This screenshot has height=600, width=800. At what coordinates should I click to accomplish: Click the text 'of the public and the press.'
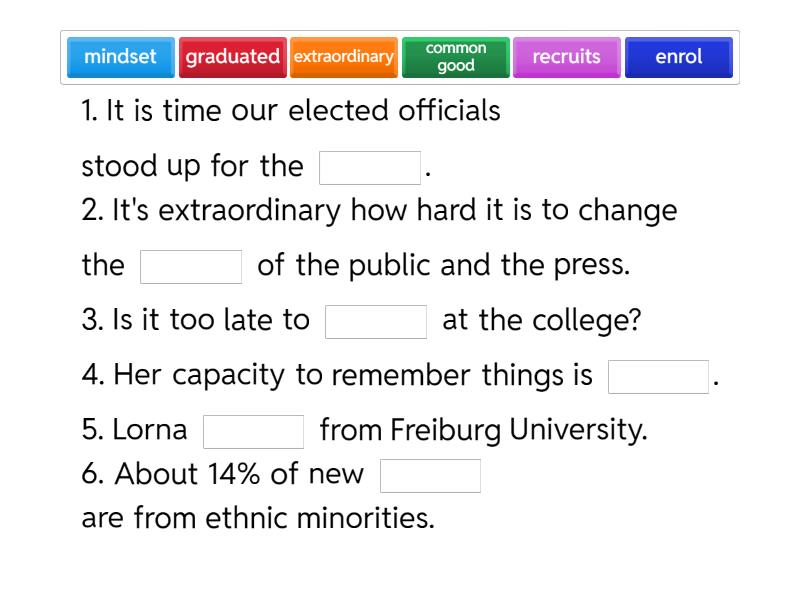click(x=444, y=266)
